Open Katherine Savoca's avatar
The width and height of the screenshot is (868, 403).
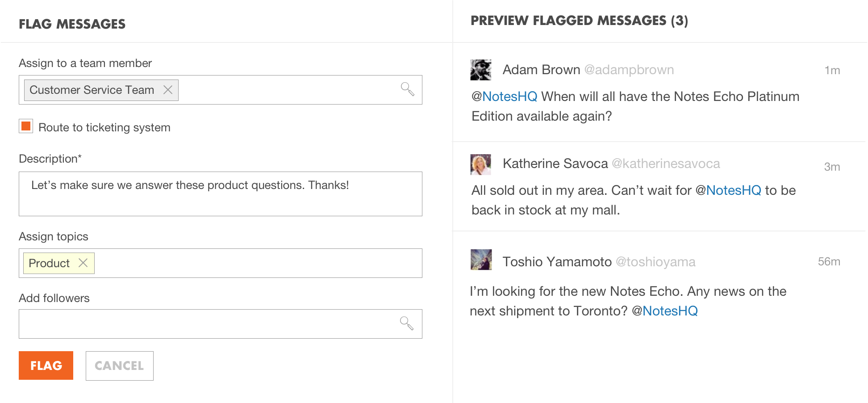pyautogui.click(x=481, y=164)
